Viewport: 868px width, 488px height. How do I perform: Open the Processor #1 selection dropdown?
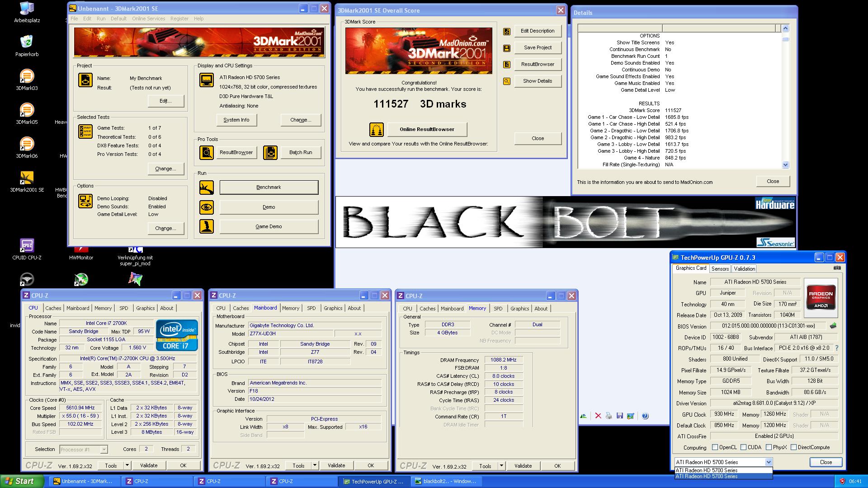(x=104, y=450)
